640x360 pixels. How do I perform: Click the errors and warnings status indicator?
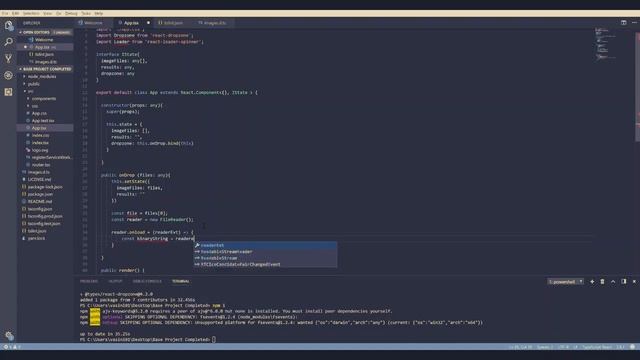coord(12,347)
